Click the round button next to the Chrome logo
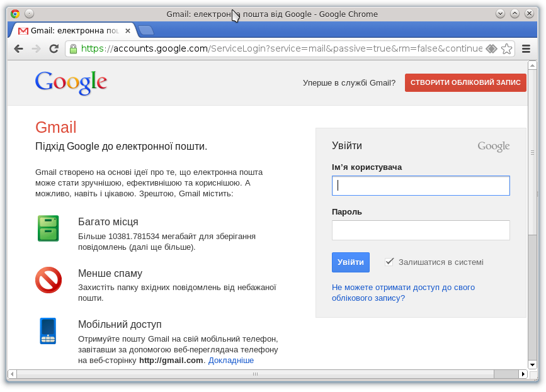This screenshot has width=546, height=392. click(29, 14)
